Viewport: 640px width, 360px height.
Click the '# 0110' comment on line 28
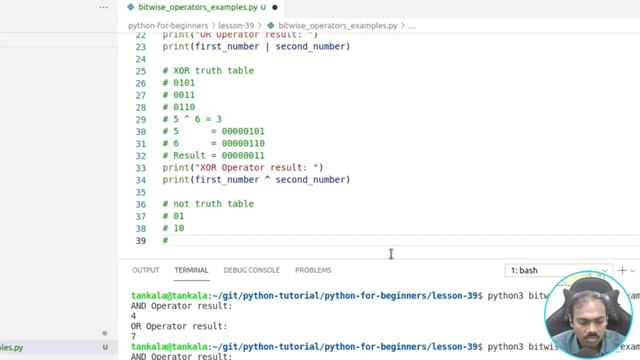pos(179,107)
